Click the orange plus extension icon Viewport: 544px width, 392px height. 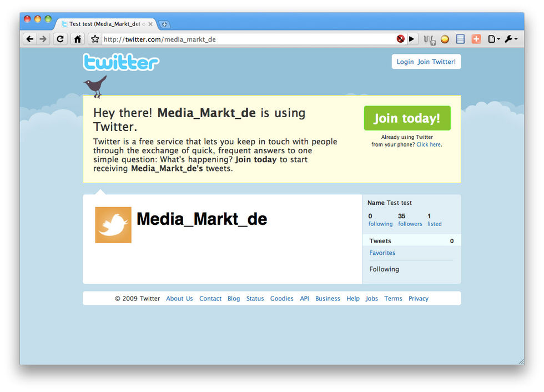click(476, 39)
